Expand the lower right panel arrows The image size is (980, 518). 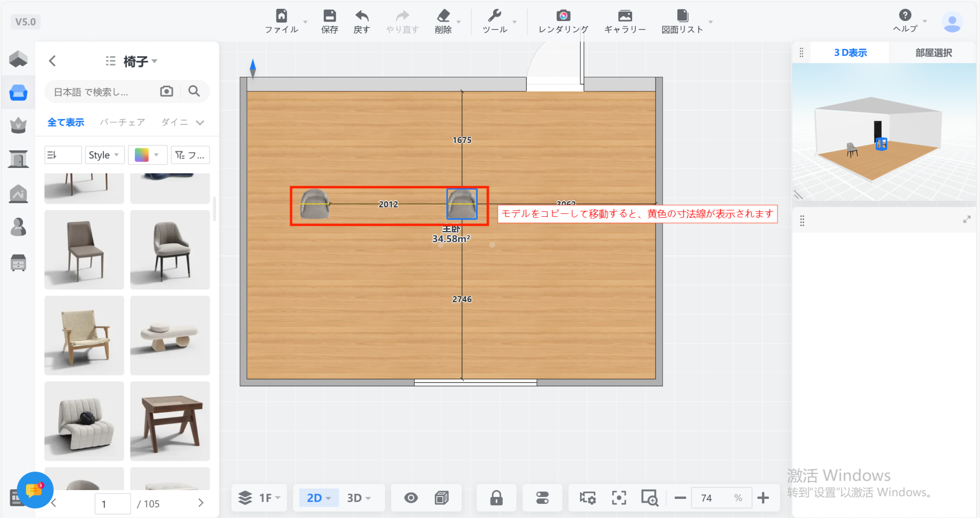[x=967, y=219]
